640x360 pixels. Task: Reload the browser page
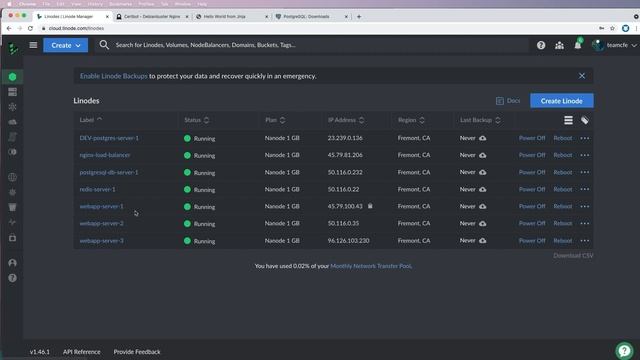point(30,28)
